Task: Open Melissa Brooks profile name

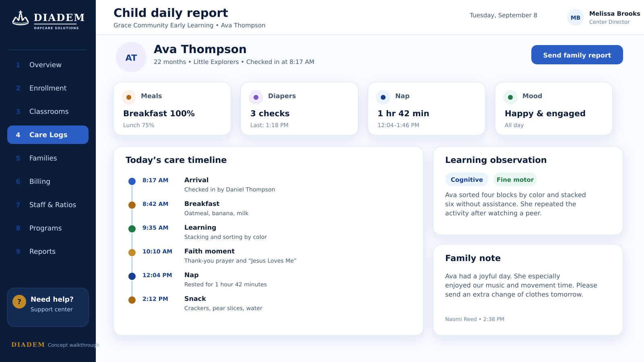Action: (615, 13)
